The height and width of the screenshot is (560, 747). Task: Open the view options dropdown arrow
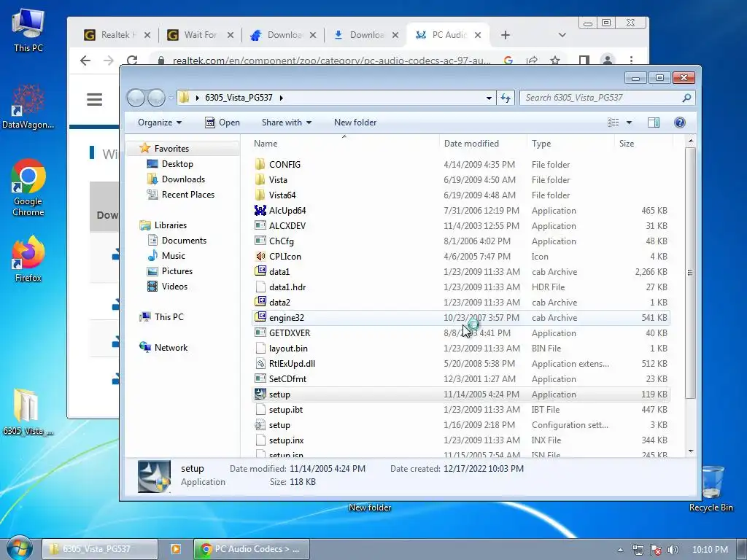point(629,122)
